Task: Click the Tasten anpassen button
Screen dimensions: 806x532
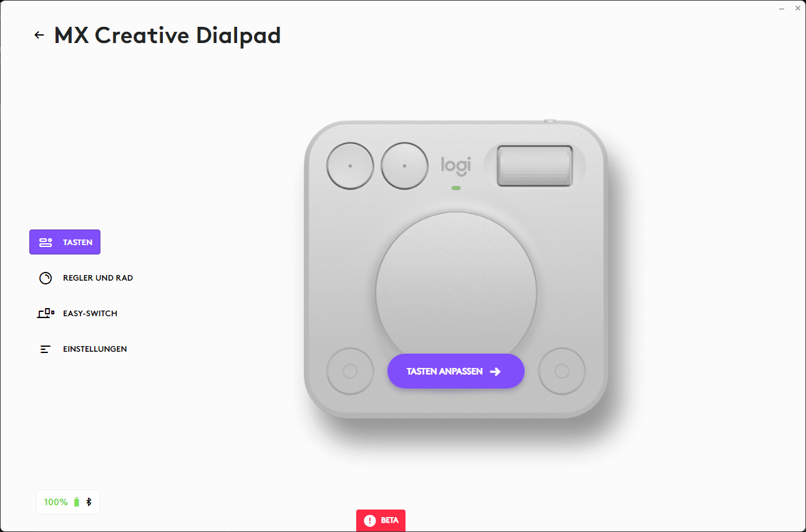Action: tap(456, 371)
